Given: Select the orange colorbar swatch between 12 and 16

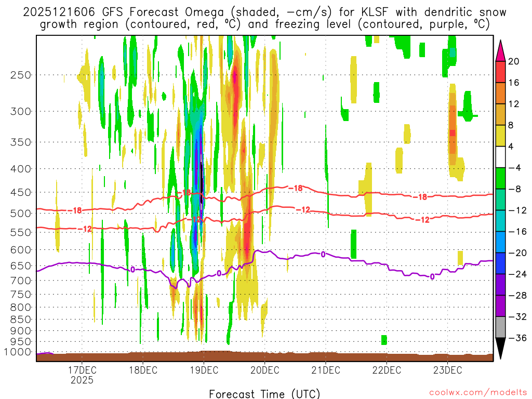Looking at the screenshot, I should [x=500, y=94].
